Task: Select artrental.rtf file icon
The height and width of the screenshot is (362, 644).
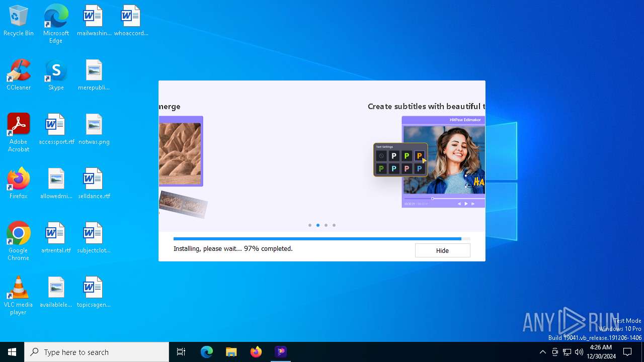Action: pos(56,238)
